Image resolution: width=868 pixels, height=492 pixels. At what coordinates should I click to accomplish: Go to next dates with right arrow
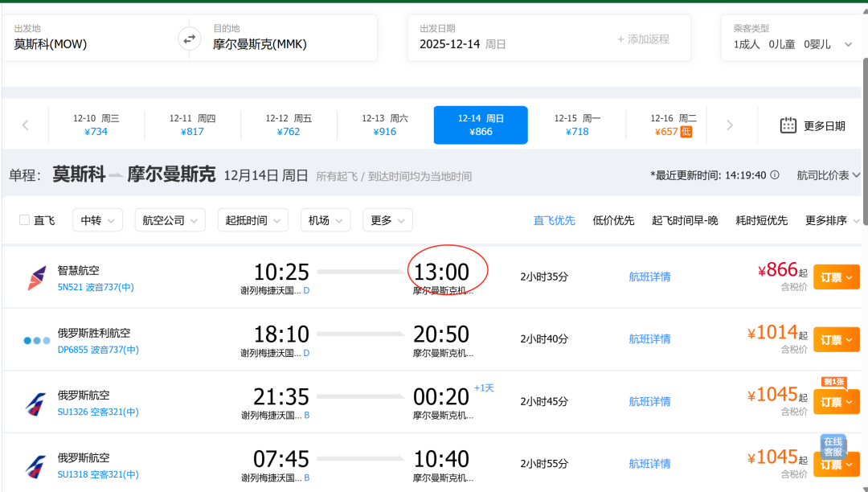(730, 125)
